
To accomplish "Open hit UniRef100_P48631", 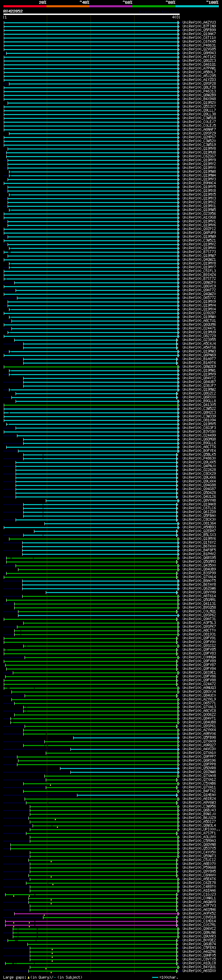I will (199, 45).
